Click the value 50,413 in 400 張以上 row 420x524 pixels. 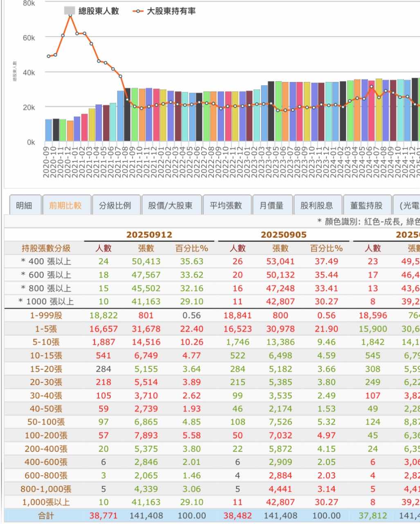pos(146,261)
